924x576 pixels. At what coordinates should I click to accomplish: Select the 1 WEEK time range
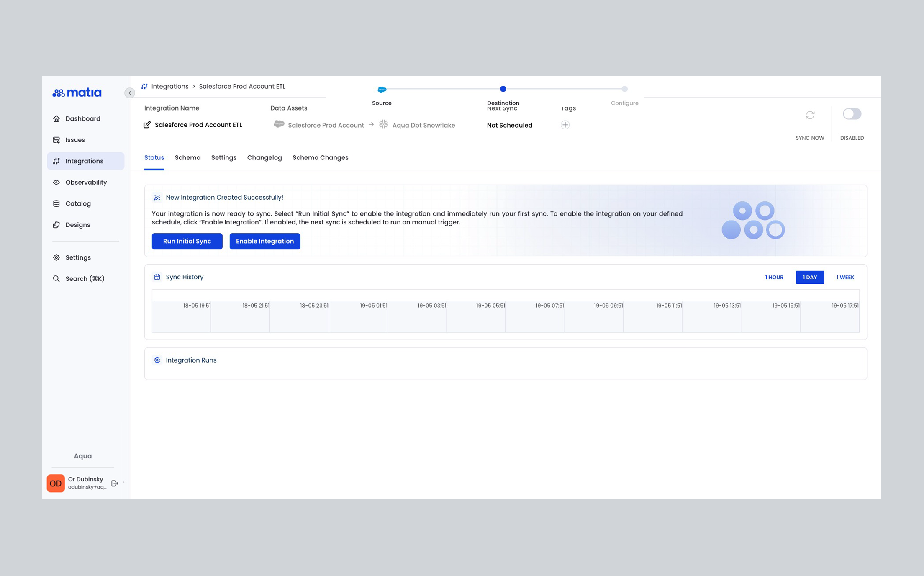coord(845,277)
